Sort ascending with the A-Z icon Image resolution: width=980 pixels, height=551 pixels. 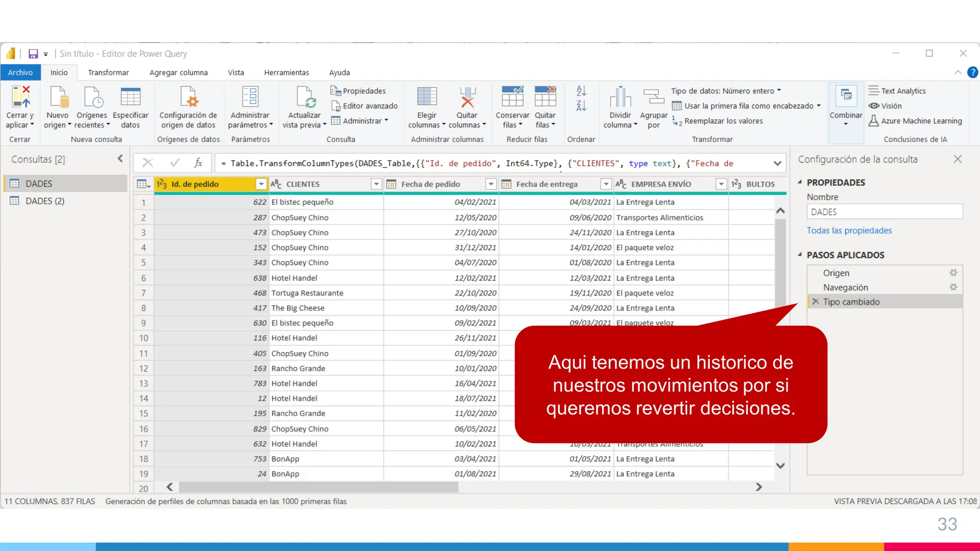[x=581, y=90]
